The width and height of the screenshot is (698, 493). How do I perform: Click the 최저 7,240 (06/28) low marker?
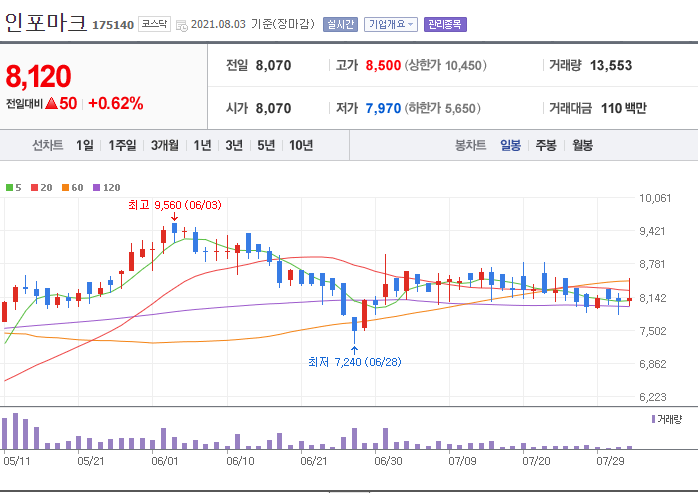355,362
